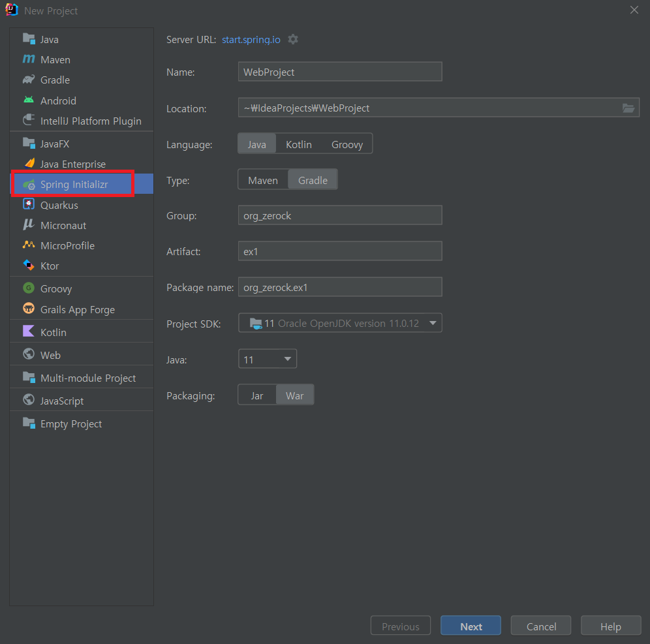Close the New Project dialog
The image size is (650, 644).
click(634, 10)
